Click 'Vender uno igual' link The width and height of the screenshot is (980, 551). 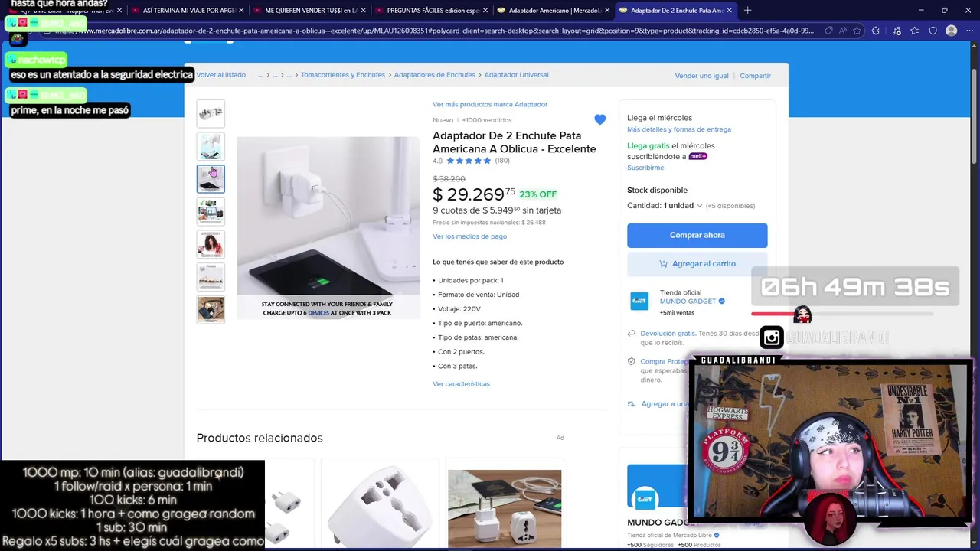(x=701, y=76)
